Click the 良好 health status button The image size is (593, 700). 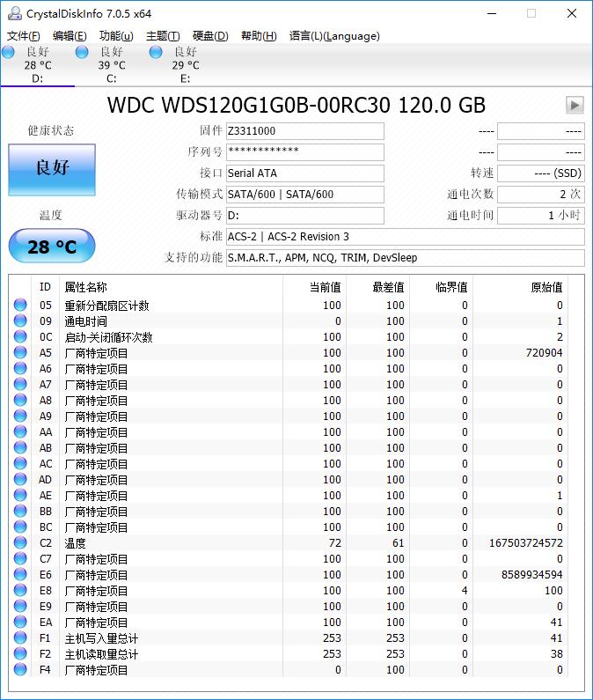click(x=52, y=169)
